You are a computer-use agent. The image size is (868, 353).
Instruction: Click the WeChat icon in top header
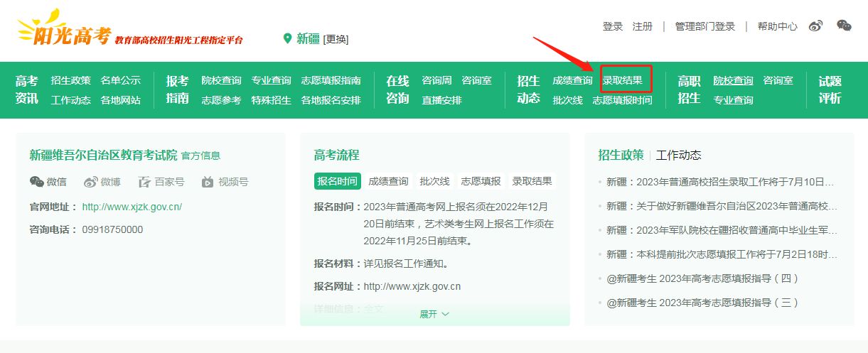coord(844,26)
